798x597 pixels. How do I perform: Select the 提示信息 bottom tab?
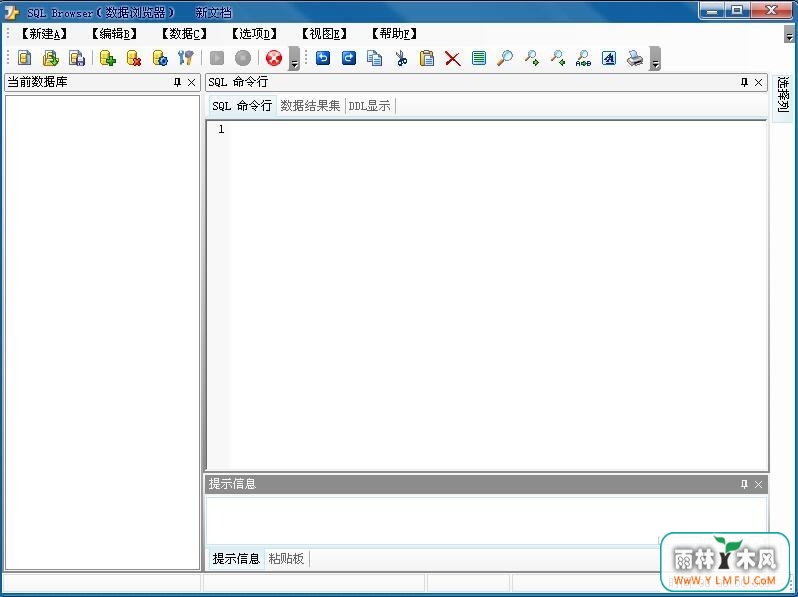tap(236, 559)
